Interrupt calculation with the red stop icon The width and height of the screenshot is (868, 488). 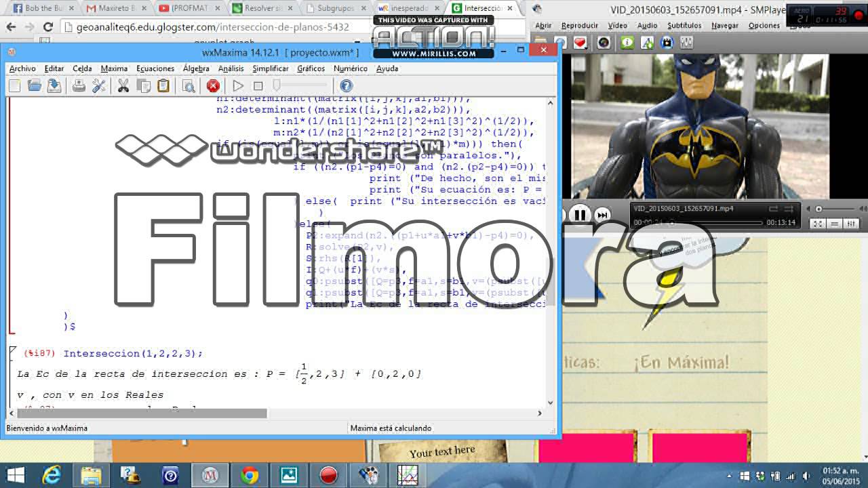click(x=213, y=85)
